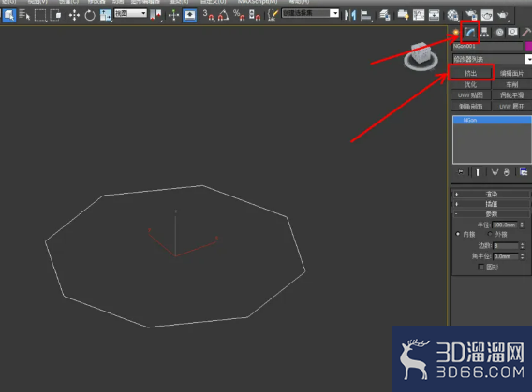The width and height of the screenshot is (532, 392).
Task: Expand the 插值 (Interpolation) rollout
Action: pos(491,204)
